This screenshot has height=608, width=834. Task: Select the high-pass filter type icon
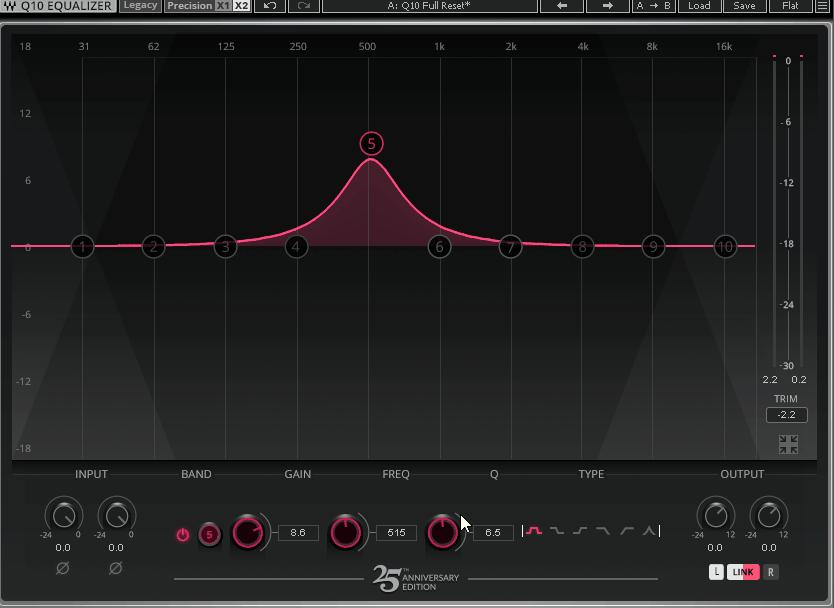(x=626, y=531)
